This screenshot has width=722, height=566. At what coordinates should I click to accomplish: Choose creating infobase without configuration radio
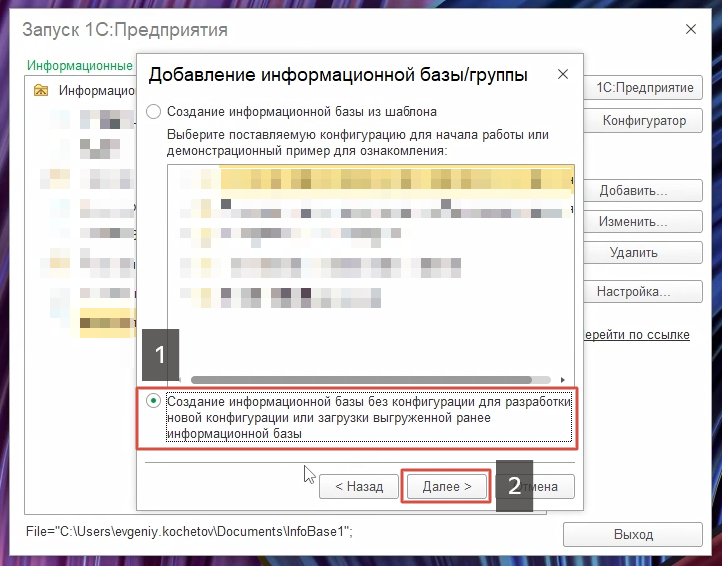tap(153, 401)
